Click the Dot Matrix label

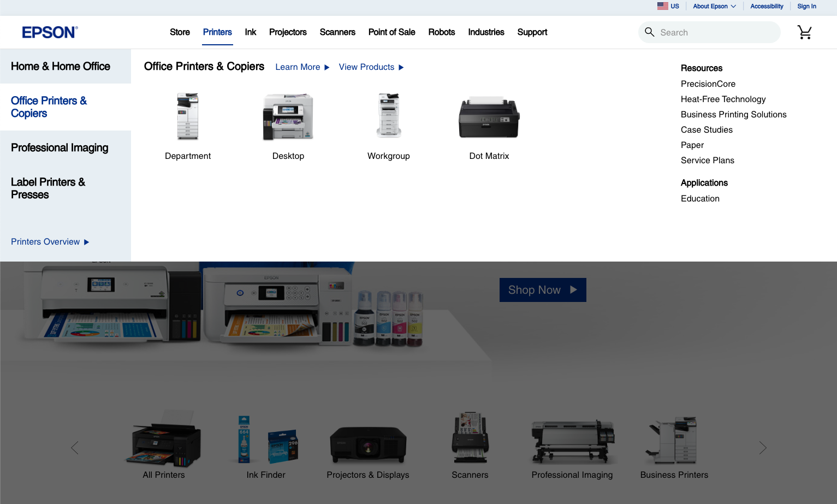[489, 156]
